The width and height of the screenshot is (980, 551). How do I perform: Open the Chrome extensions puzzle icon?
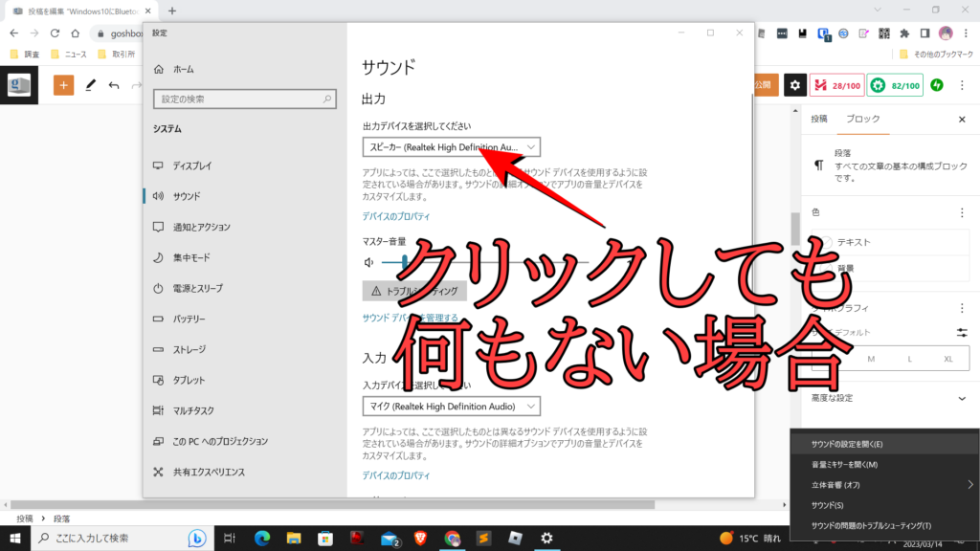pos(904,33)
